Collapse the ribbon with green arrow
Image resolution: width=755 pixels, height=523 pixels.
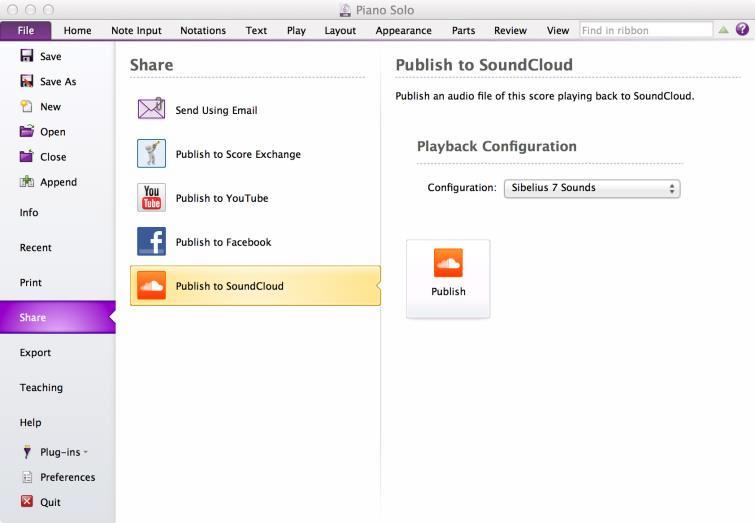pyautogui.click(x=723, y=30)
